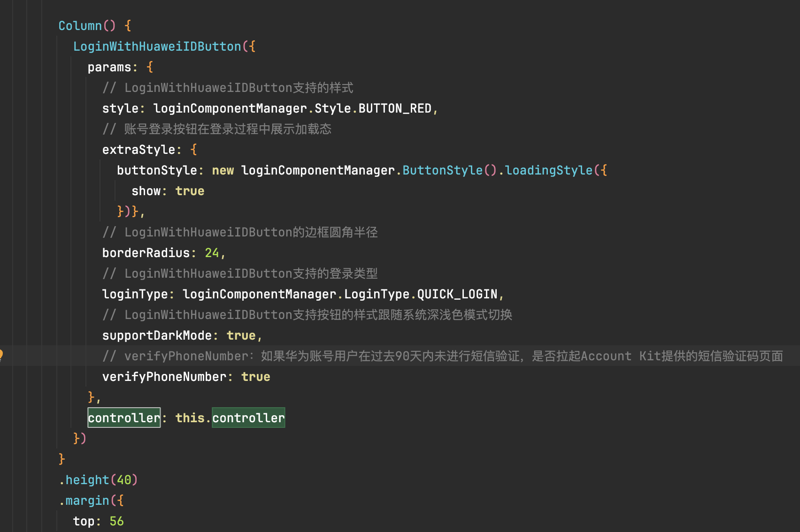Image resolution: width=800 pixels, height=532 pixels.
Task: Click comment about border corner radius
Action: click(240, 232)
